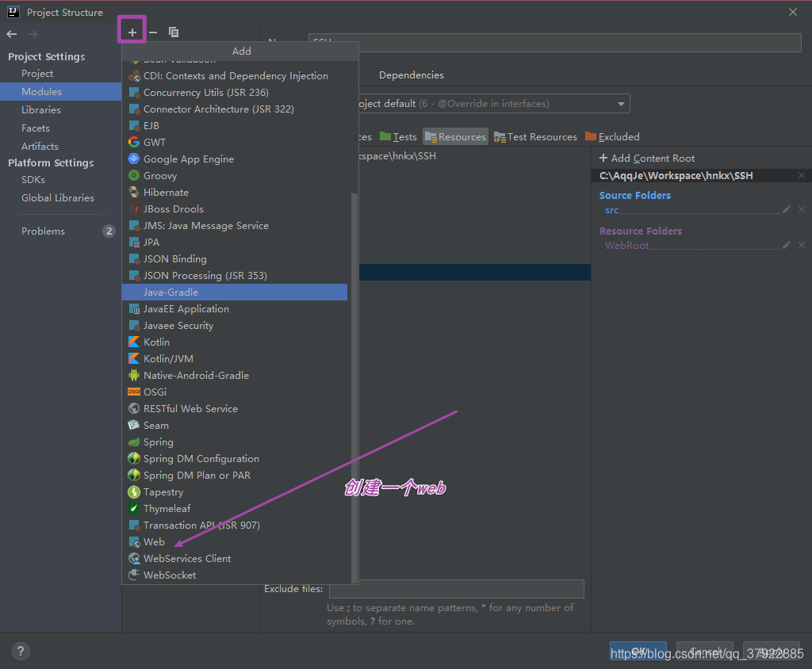Pick Groovy in the Add list
This screenshot has height=669, width=812.
(235, 175)
